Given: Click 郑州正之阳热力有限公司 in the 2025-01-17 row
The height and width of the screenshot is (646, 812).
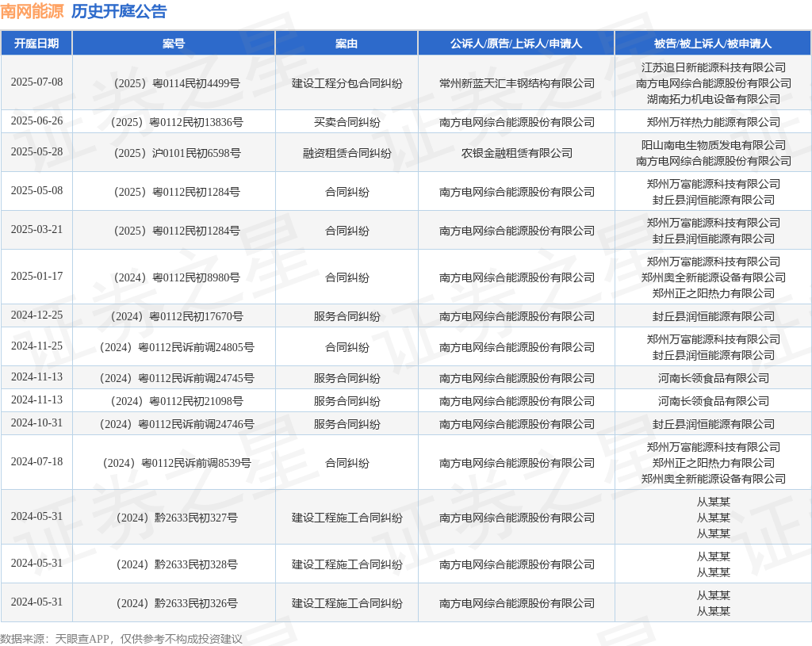Looking at the screenshot, I should coord(714,293).
